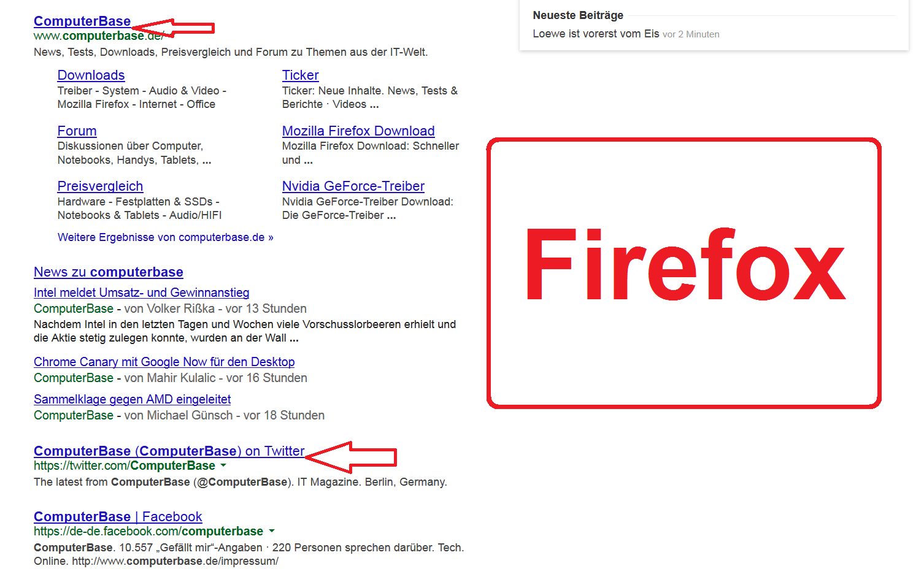The width and height of the screenshot is (924, 574).
Task: Click the 'Nachdem Intel in den letzten Tagen' snippet
Action: tap(245, 331)
